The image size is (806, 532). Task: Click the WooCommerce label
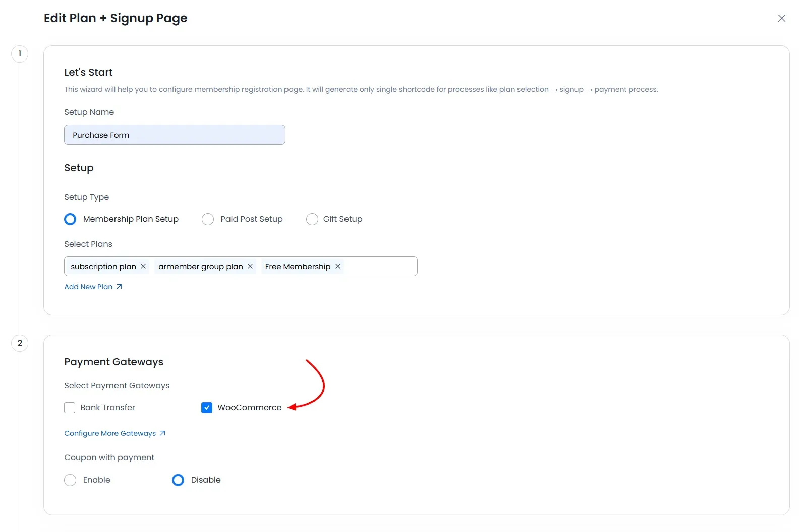pyautogui.click(x=250, y=407)
